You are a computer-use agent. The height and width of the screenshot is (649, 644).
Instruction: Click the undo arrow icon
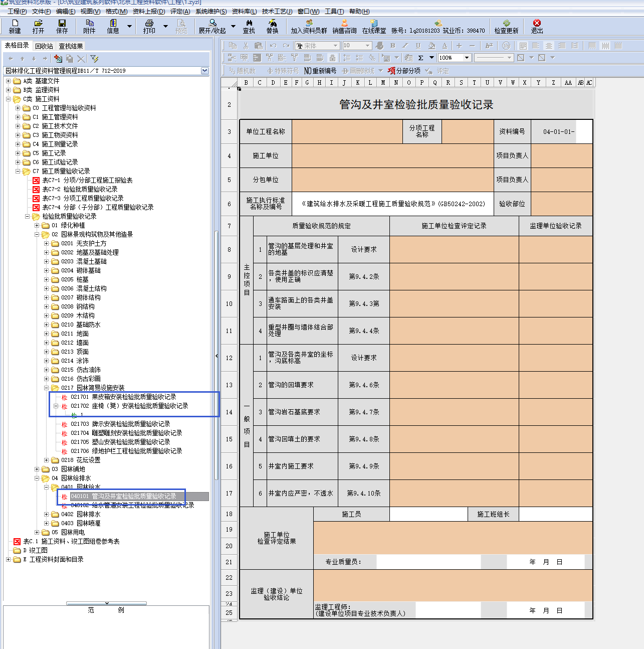coord(273,46)
